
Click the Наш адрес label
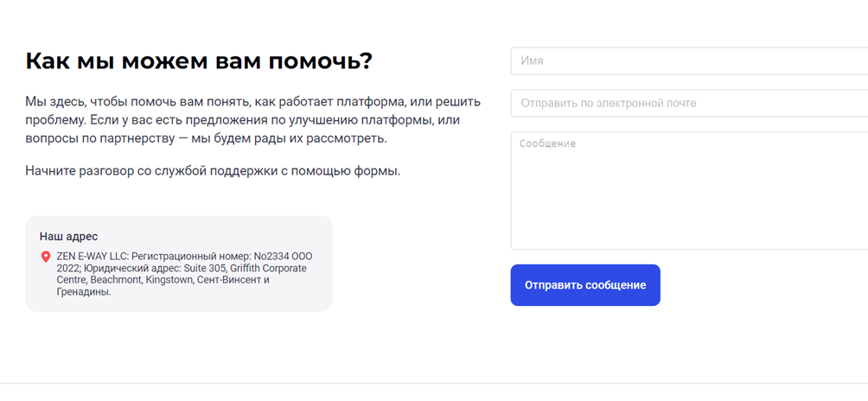pyautogui.click(x=68, y=237)
